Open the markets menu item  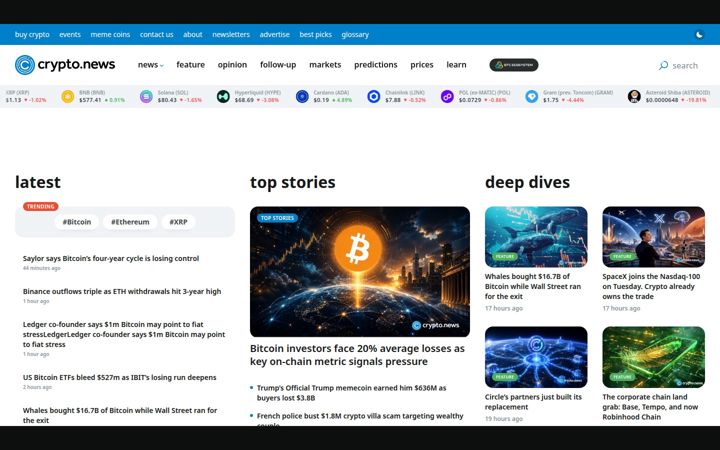click(x=325, y=65)
